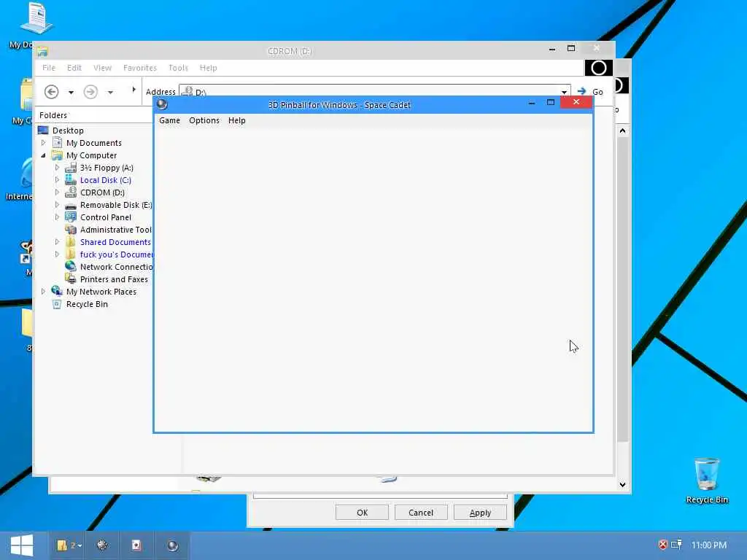Open the Tools menu in CDROM window
The width and height of the screenshot is (747, 560).
click(x=178, y=68)
